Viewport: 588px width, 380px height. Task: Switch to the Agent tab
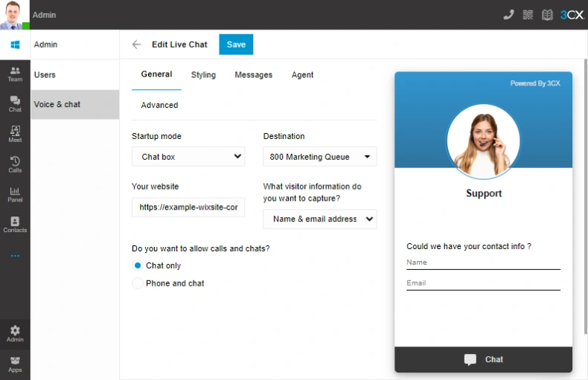coord(302,74)
